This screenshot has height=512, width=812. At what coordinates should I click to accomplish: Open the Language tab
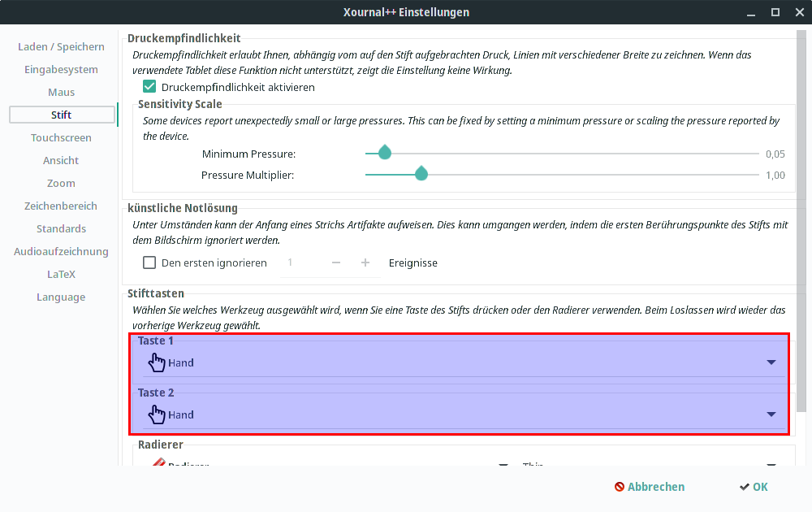pos(61,297)
